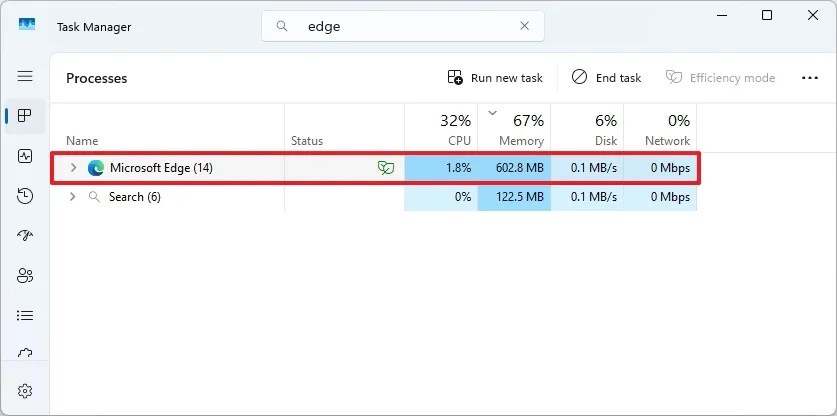Click the 602.8 MB memory value

520,168
